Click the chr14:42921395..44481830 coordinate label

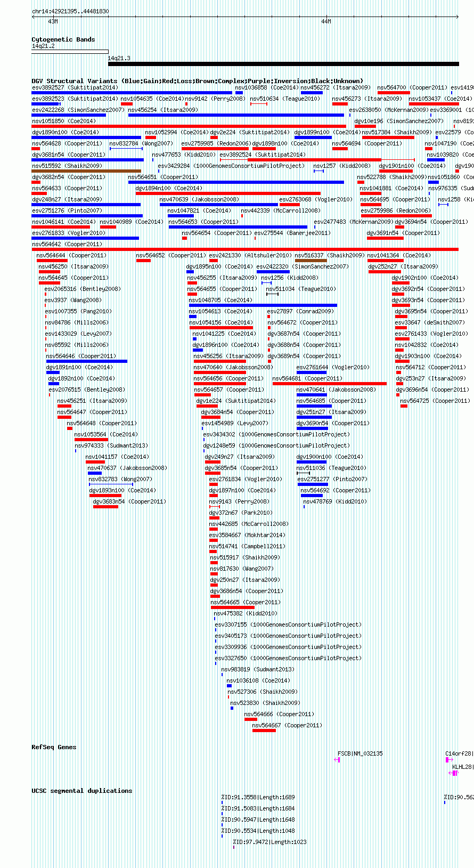point(70,11)
